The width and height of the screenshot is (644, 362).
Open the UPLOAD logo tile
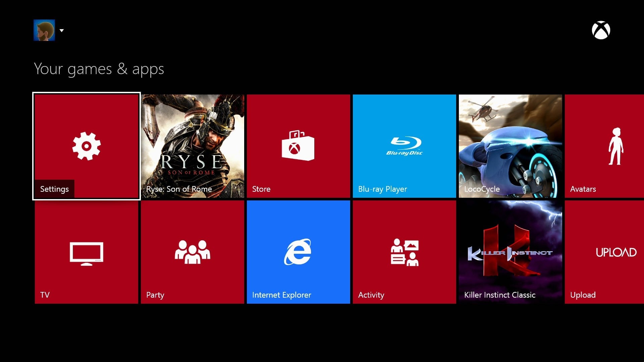[616, 252]
